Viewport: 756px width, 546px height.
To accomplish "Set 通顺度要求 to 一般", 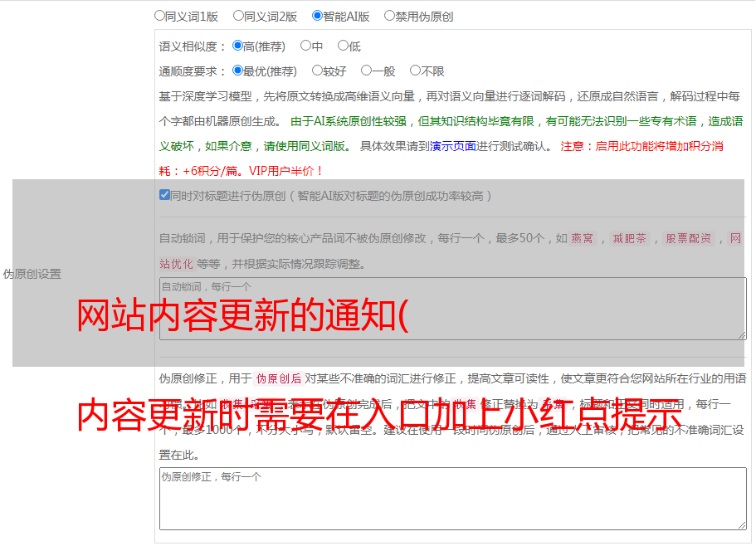I will pyautogui.click(x=367, y=71).
